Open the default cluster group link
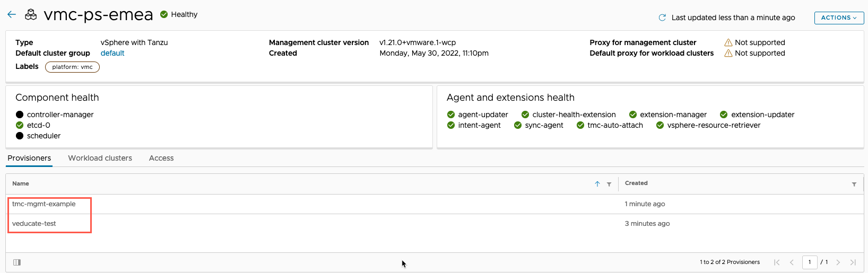Viewport: 868px width, 273px height. click(x=112, y=53)
